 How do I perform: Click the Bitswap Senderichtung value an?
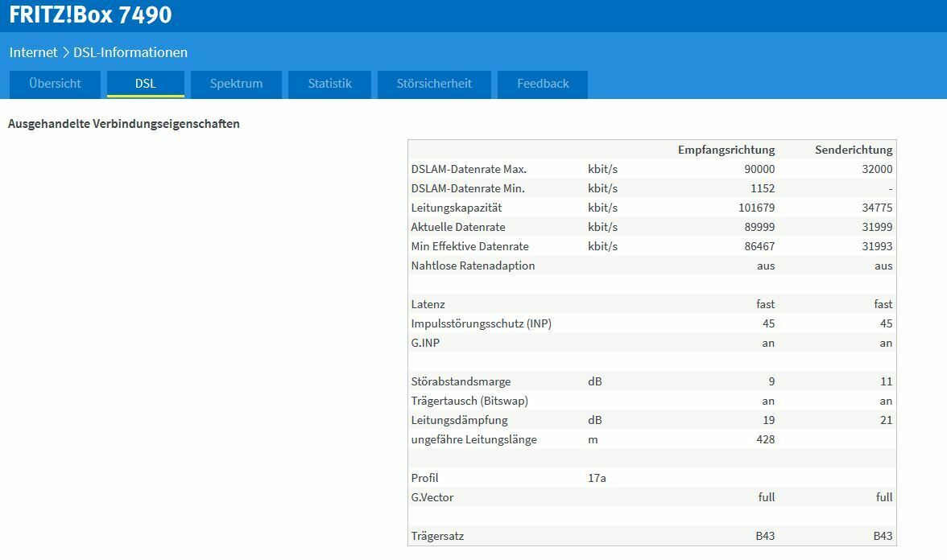(x=886, y=401)
